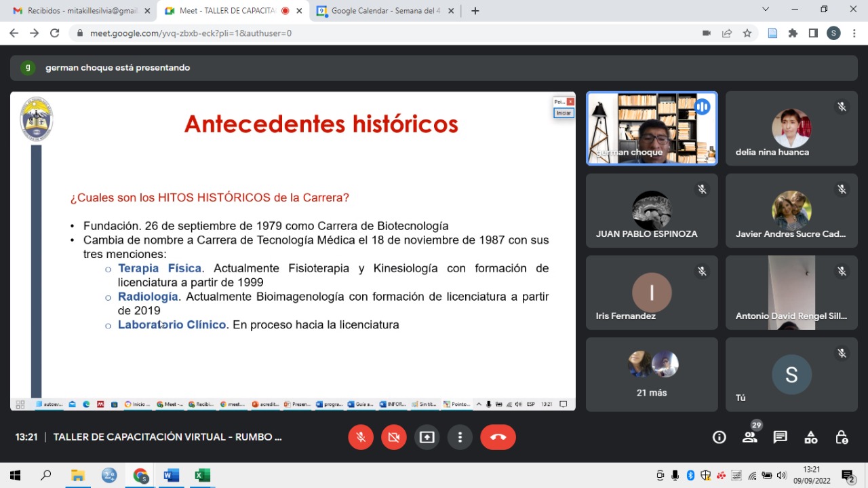Open Microsoft Word from taskbar
This screenshot has height=488, width=868.
coord(171,475)
